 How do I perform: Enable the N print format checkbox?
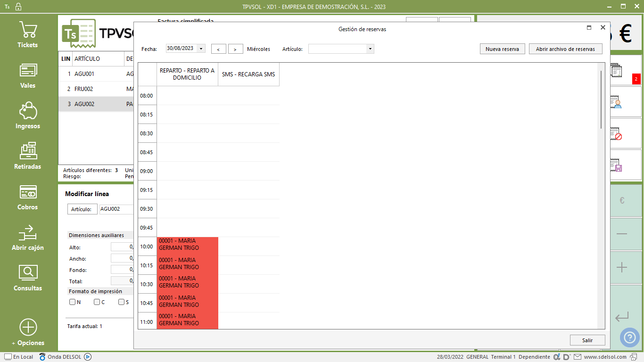click(x=73, y=302)
